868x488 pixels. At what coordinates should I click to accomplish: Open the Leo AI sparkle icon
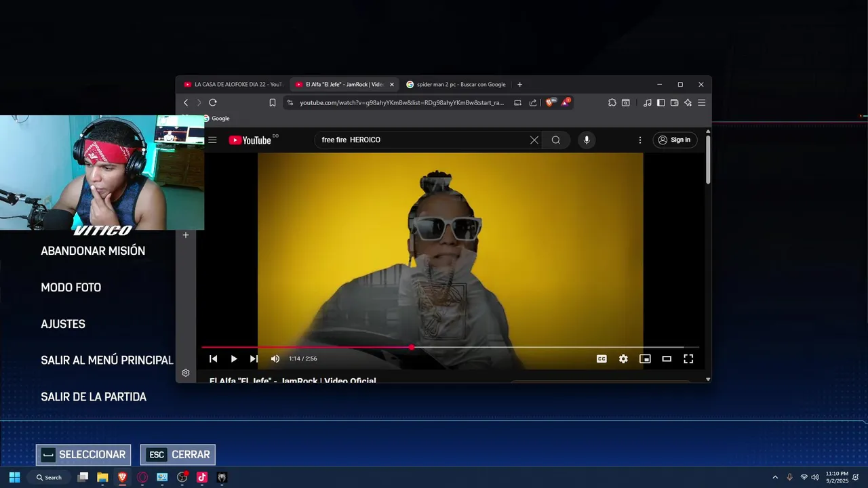pyautogui.click(x=688, y=102)
